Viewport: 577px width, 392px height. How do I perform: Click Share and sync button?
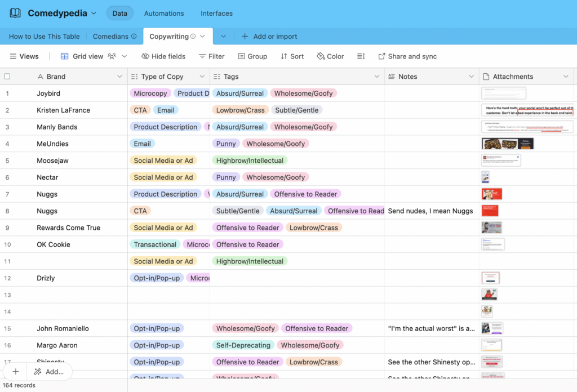click(x=407, y=56)
